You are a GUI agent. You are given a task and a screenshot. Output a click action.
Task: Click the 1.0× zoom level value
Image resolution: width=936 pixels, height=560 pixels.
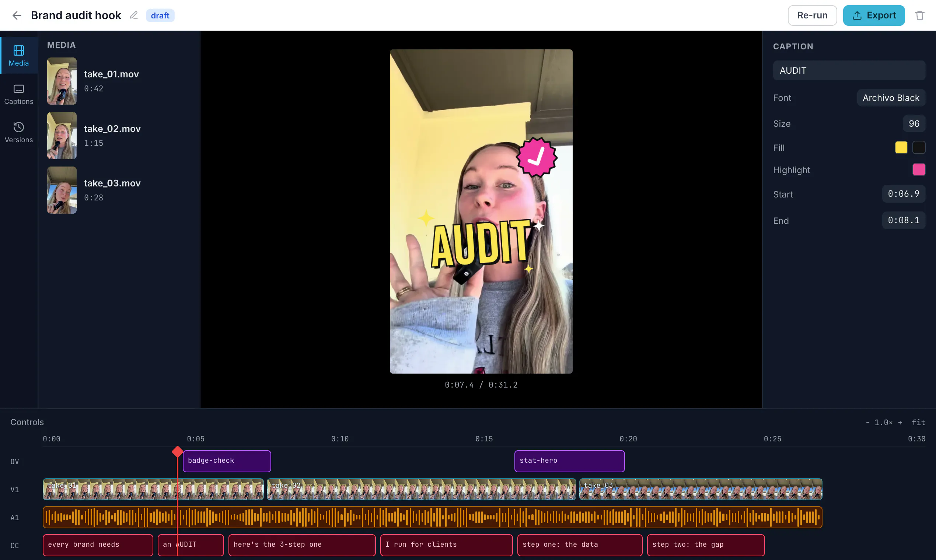884,423
